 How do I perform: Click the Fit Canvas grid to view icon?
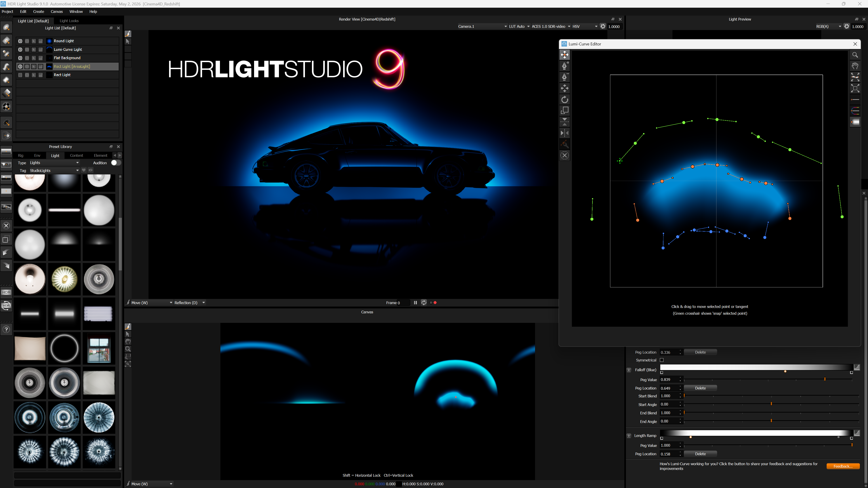[x=855, y=88]
